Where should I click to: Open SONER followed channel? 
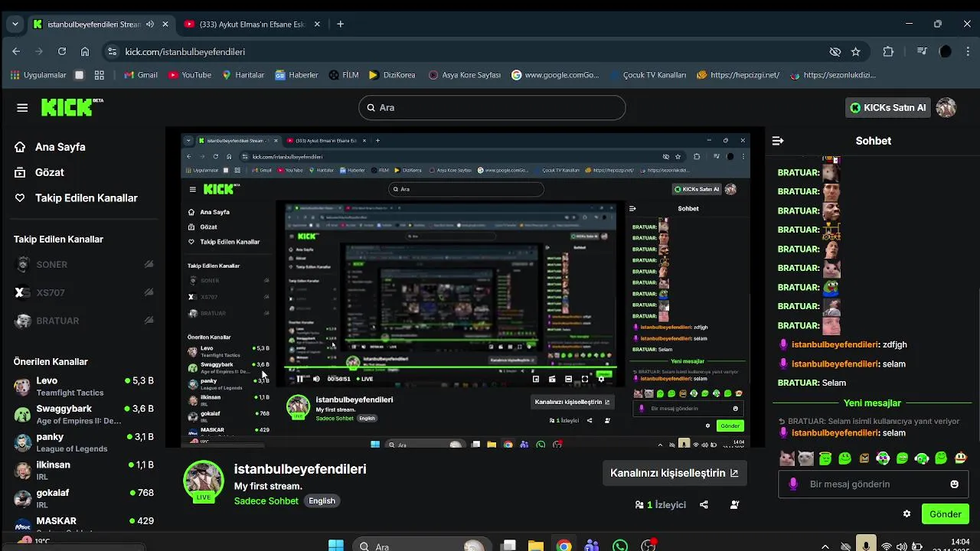pos(52,265)
